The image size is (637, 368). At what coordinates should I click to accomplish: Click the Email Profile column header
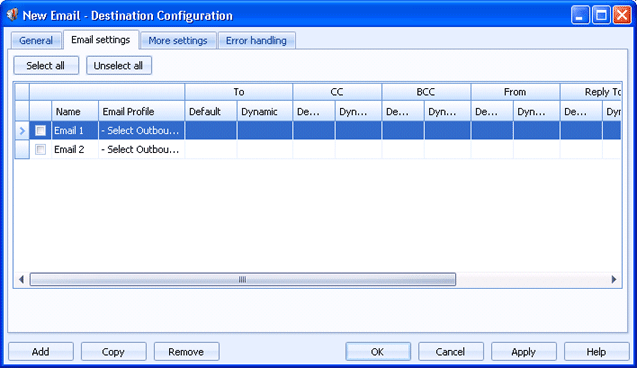pos(141,111)
